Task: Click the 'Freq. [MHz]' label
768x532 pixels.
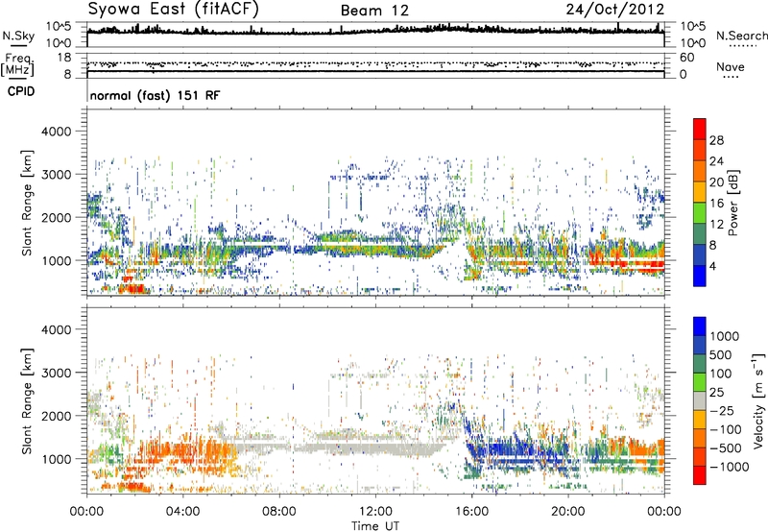Action: pos(17,64)
